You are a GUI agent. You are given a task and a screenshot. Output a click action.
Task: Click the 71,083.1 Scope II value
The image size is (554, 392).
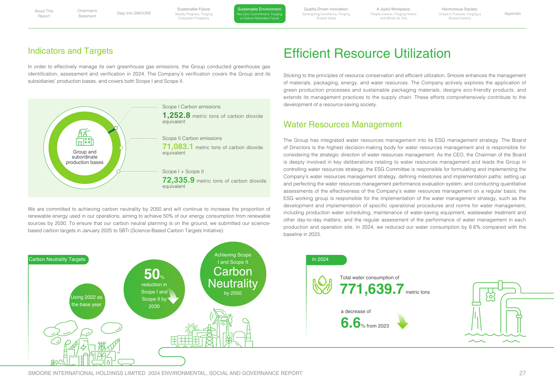(x=178, y=147)
